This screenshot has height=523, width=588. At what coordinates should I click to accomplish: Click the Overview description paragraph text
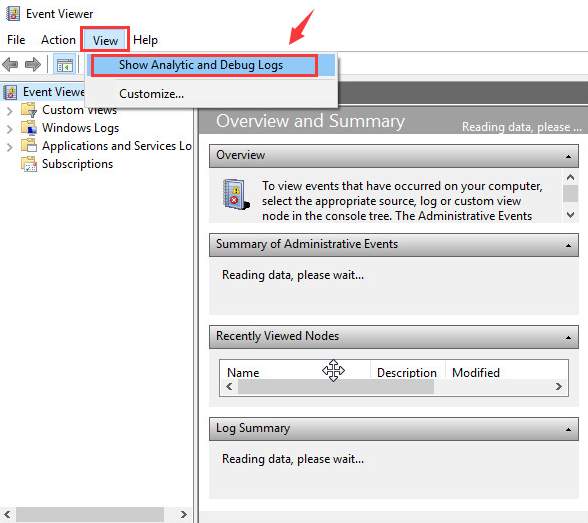402,201
